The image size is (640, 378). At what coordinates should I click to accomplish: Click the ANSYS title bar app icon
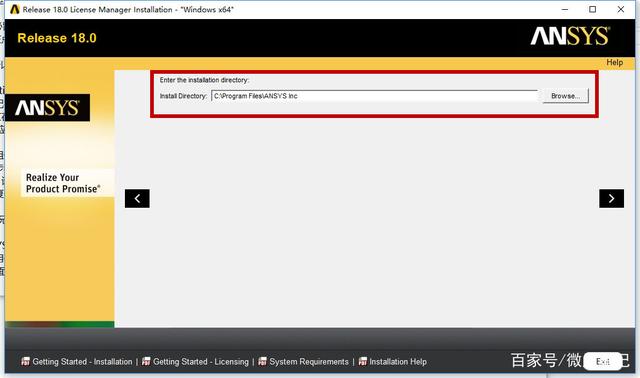15,9
